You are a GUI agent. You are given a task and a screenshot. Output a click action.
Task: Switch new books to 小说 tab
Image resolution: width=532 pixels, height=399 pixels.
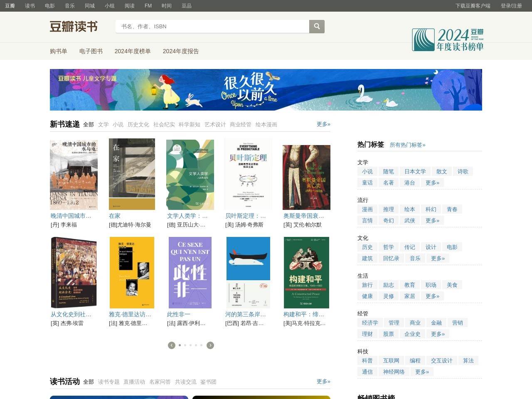pos(118,125)
